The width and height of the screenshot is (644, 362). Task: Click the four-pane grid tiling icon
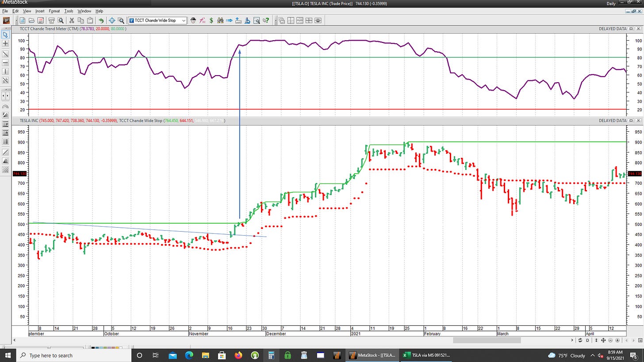tap(309, 20)
